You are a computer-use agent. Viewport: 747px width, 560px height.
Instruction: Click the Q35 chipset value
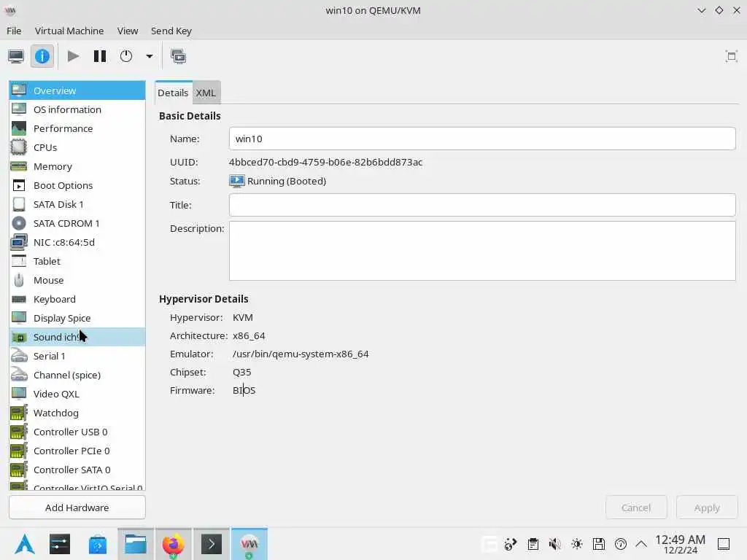241,373
